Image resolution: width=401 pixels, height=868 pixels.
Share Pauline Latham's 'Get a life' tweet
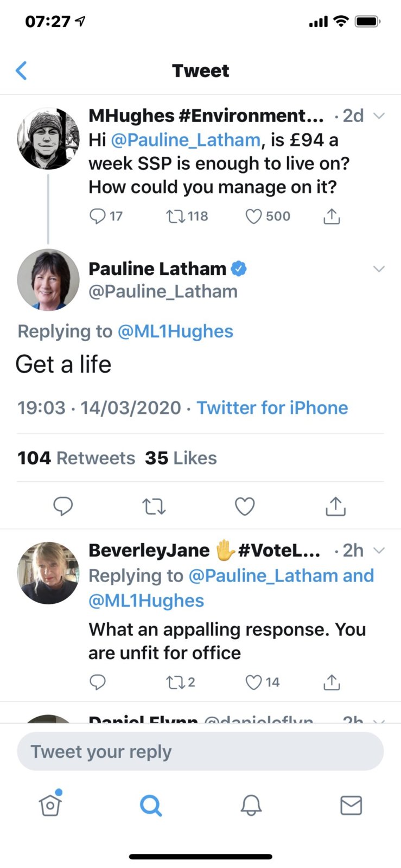335,506
